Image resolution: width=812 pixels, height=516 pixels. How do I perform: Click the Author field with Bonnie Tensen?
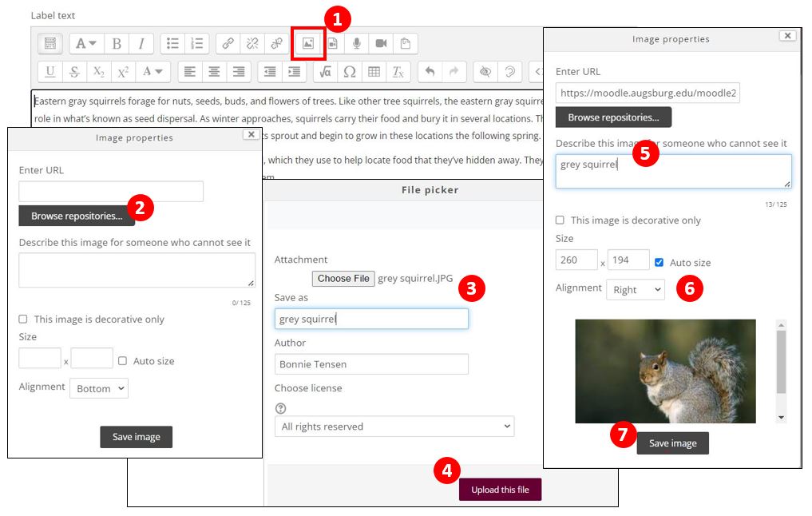[371, 364]
